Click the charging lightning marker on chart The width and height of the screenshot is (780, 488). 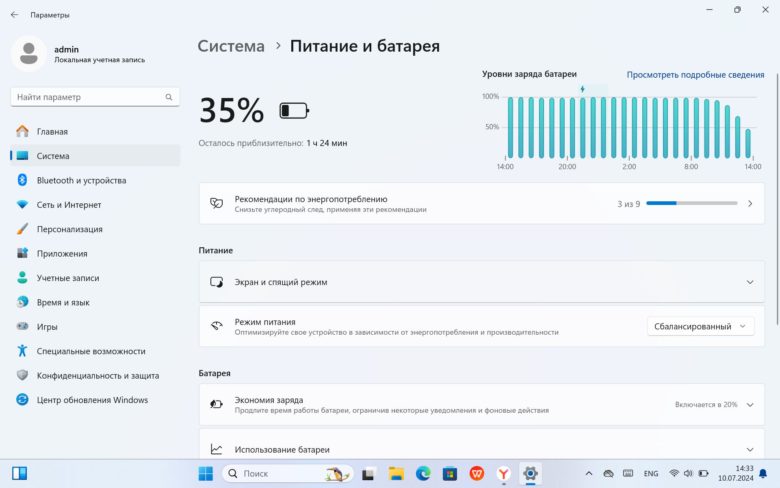coord(583,89)
